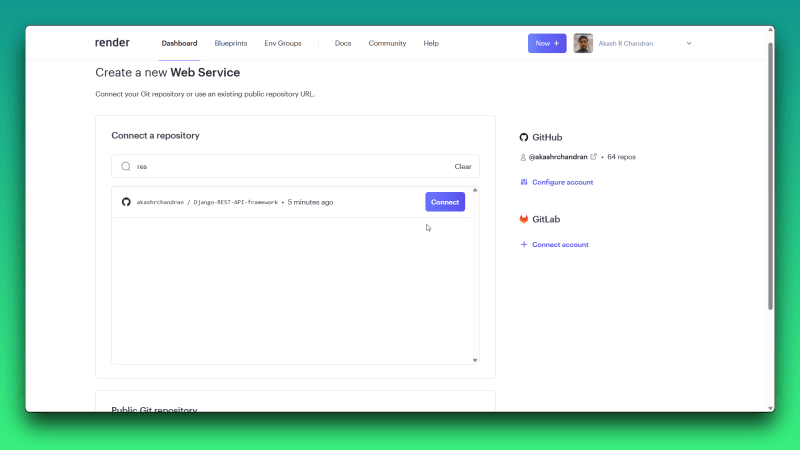The image size is (800, 450).
Task: Click the Akash R Chandran account name
Action: [626, 43]
